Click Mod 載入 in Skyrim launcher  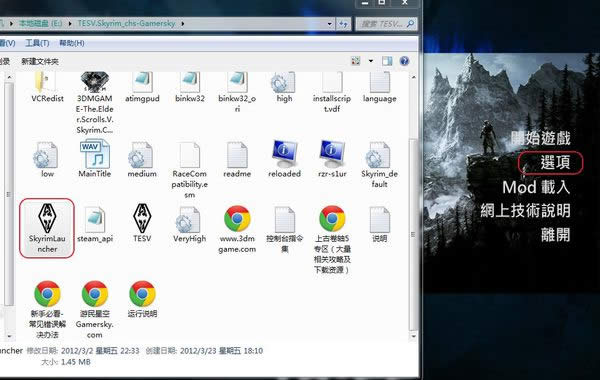pyautogui.click(x=536, y=188)
